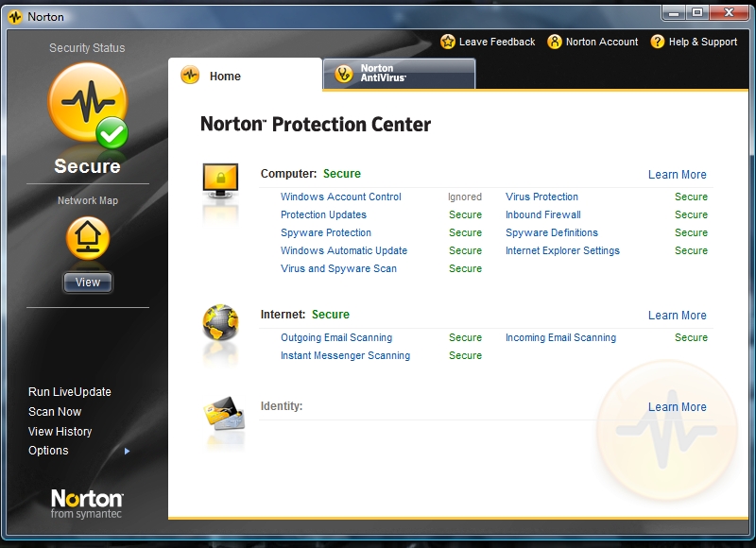Screen dimensions: 756x548
Task: Open Windows Account Control item
Action: [x=341, y=197]
